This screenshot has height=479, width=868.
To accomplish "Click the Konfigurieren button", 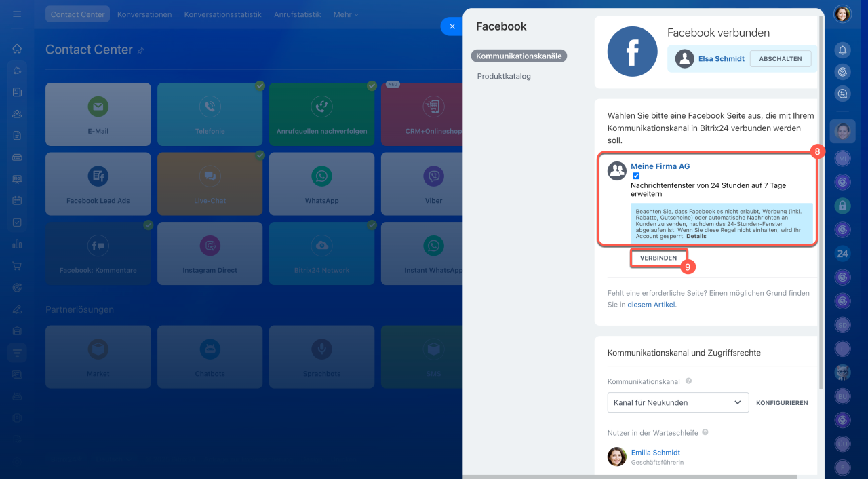I will (x=782, y=403).
